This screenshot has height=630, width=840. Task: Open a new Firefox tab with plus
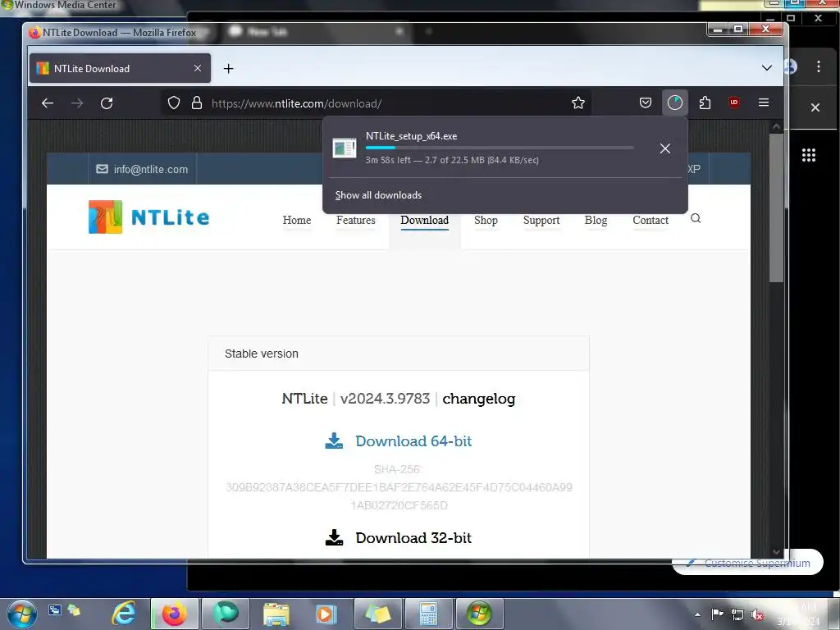tap(228, 69)
